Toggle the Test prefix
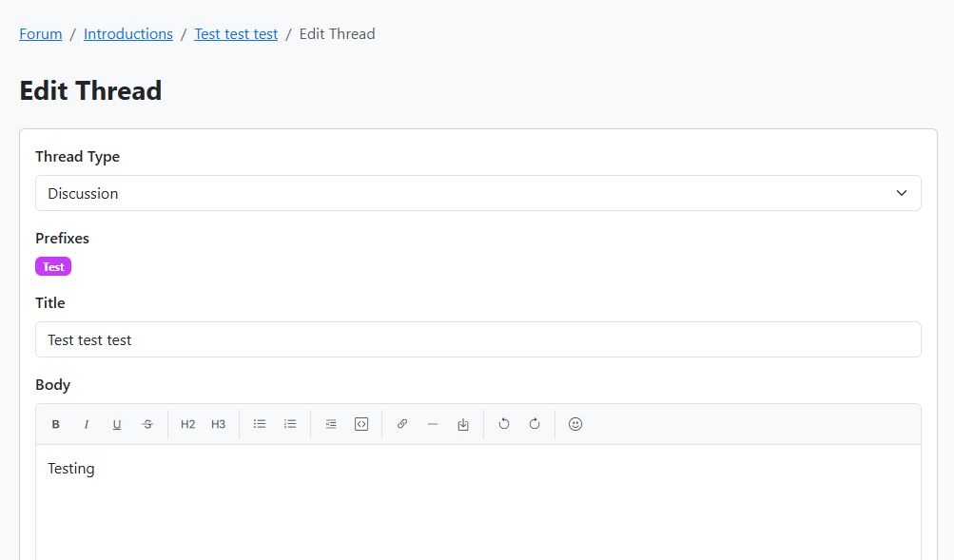Viewport: 954px width, 560px height. click(52, 266)
